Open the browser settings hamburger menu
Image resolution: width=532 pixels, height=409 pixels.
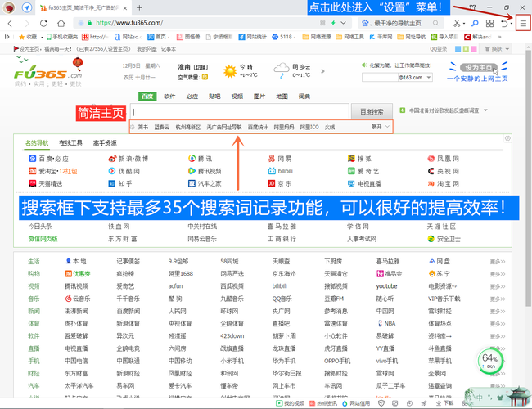[x=523, y=24]
